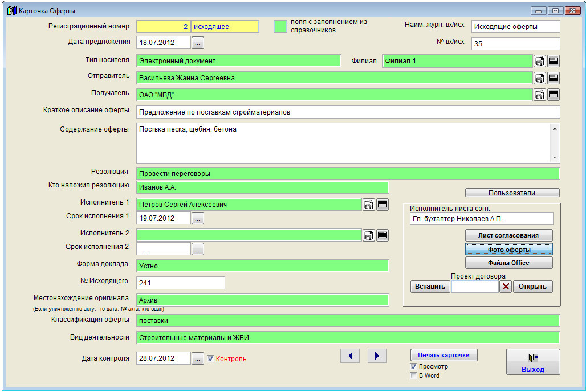Click the table icon beside Получатель field

click(554, 95)
